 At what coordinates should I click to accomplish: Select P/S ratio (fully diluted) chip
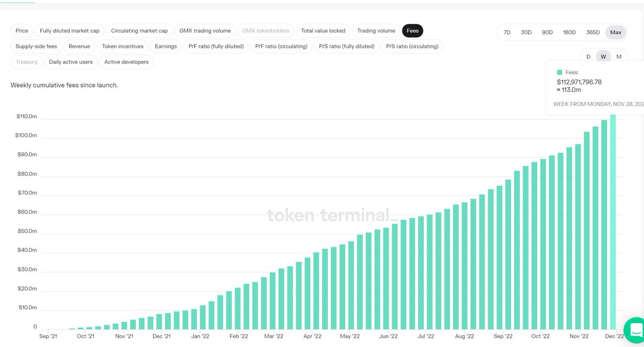click(x=347, y=46)
